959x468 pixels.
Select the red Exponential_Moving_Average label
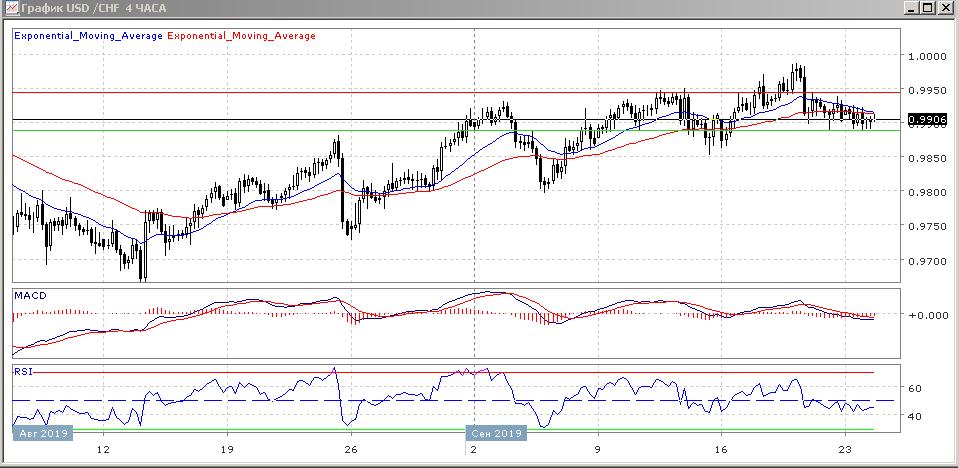coord(241,35)
